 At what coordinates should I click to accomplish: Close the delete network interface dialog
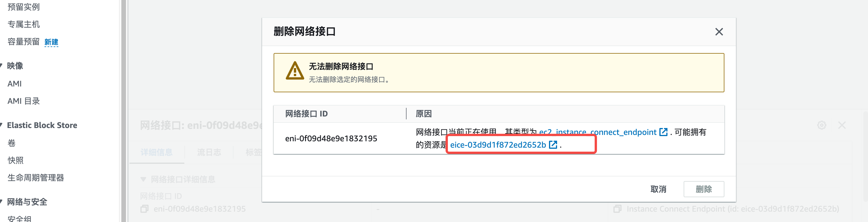click(719, 32)
